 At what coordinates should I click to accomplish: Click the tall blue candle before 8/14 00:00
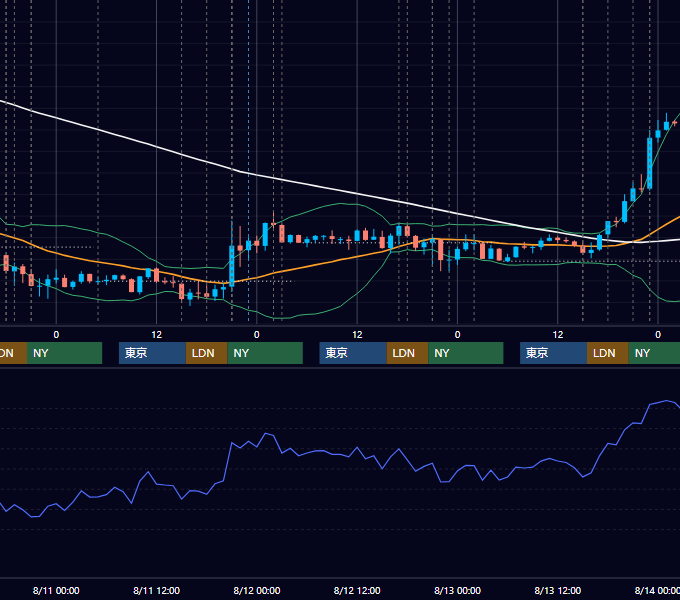(x=649, y=163)
